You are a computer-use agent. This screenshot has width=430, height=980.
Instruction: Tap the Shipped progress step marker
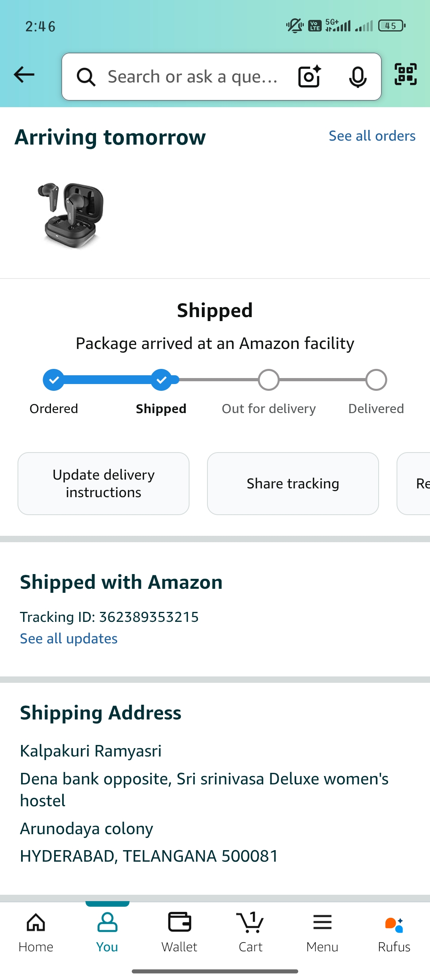161,380
